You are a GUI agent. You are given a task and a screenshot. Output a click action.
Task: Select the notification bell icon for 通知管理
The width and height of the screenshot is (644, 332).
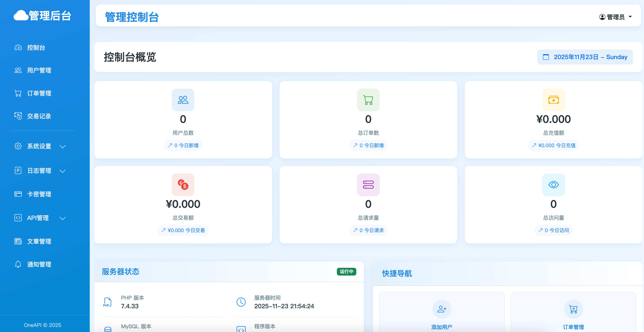[18, 264]
